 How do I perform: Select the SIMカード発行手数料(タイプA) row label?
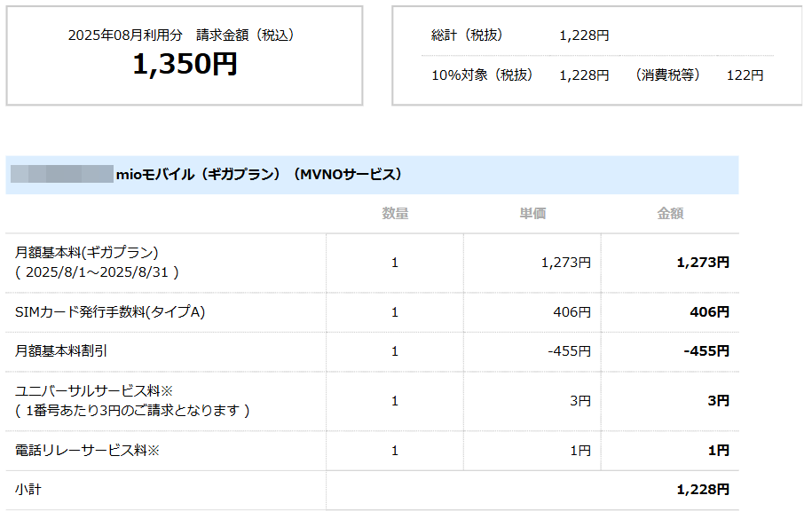tap(111, 312)
